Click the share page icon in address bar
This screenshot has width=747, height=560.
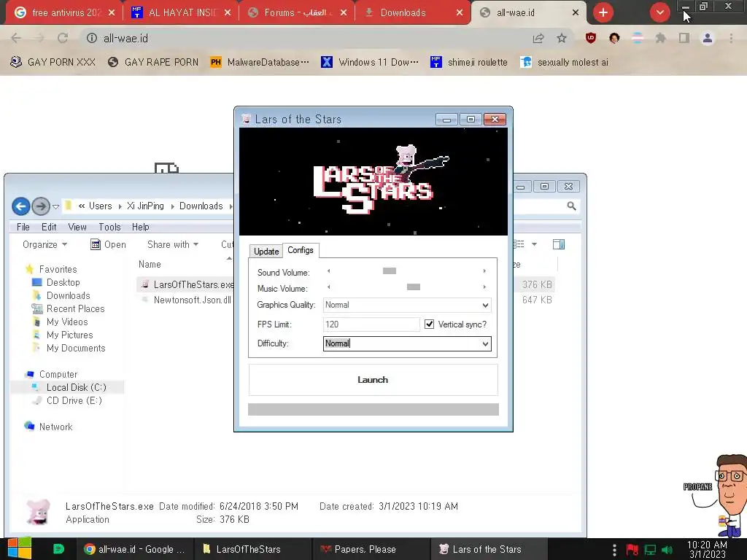tap(538, 38)
